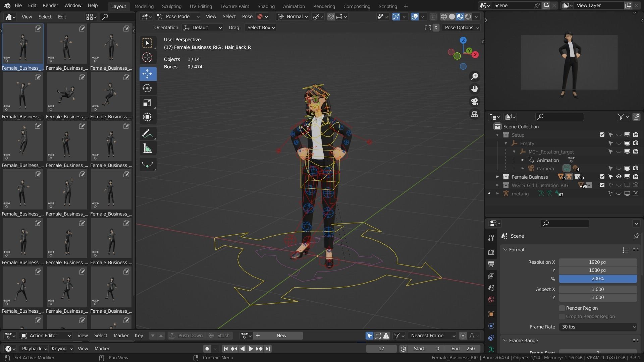Jump to the last frame
The image size is (644, 362).
point(268,349)
